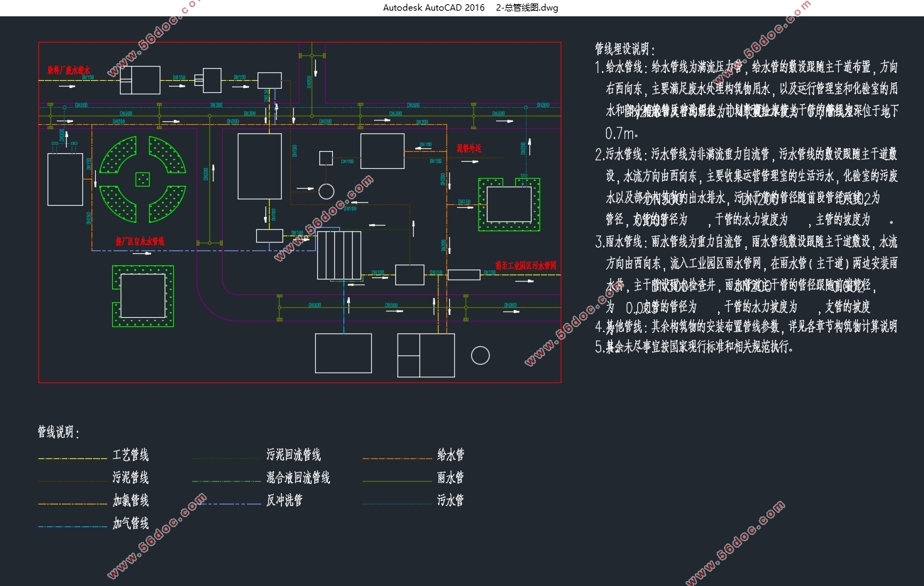Screen dimensions: 924x586
Task: Select the 接厂区自来水管线 red label
Action: click(140, 241)
